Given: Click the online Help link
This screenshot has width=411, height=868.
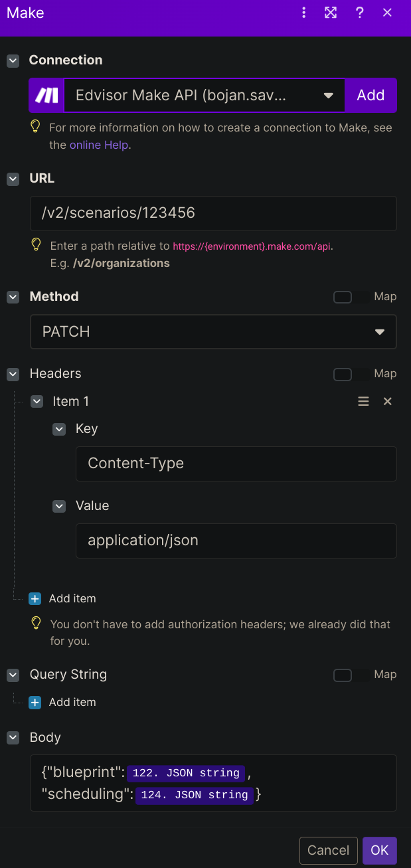Looking at the screenshot, I should pyautogui.click(x=99, y=144).
